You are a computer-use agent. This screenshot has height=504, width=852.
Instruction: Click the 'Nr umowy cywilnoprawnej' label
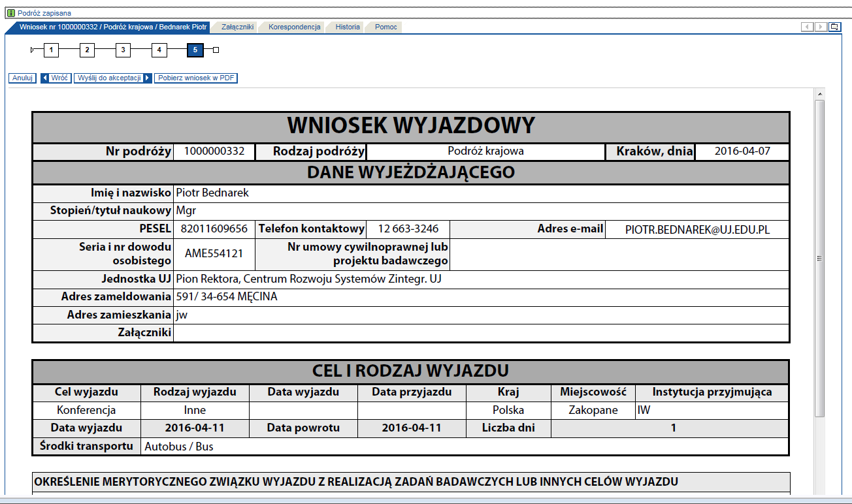point(368,254)
